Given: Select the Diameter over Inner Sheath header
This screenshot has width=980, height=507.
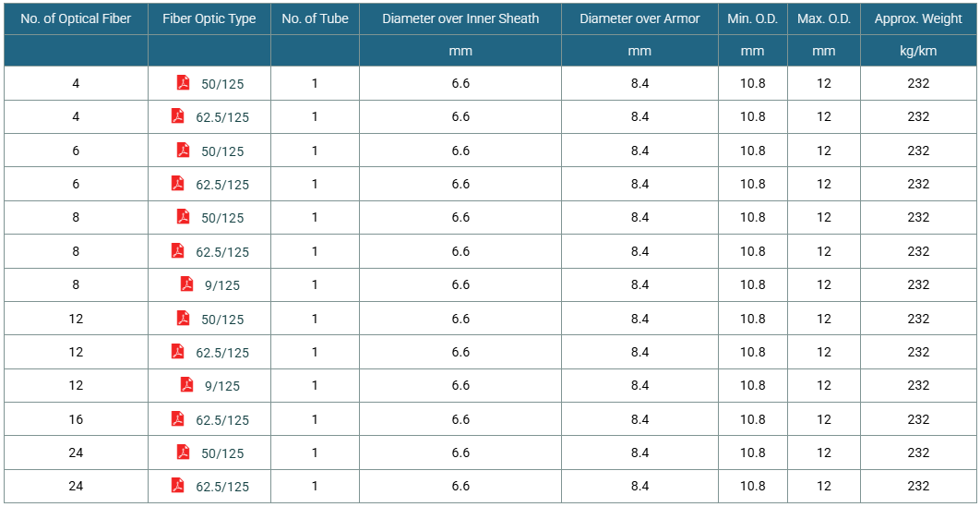Looking at the screenshot, I should 460,18.
